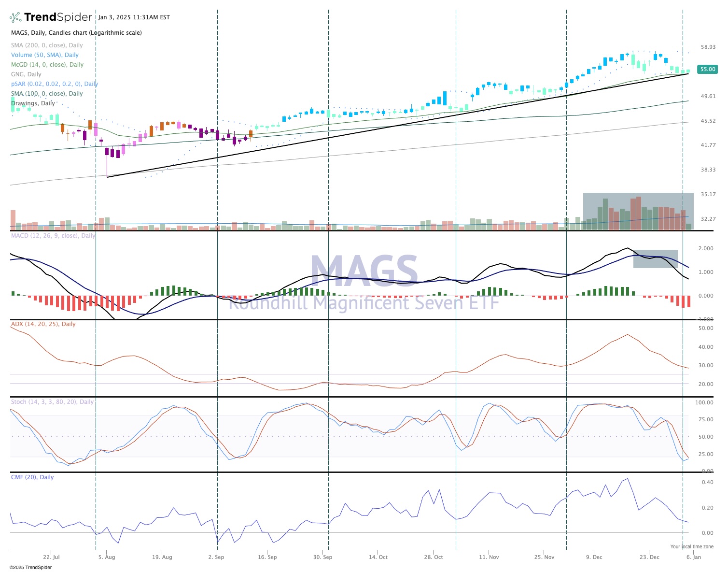Screen dimensions: 728x572
Task: Toggle the SMA (200, 0, close) indicator label
Action: pos(47,45)
